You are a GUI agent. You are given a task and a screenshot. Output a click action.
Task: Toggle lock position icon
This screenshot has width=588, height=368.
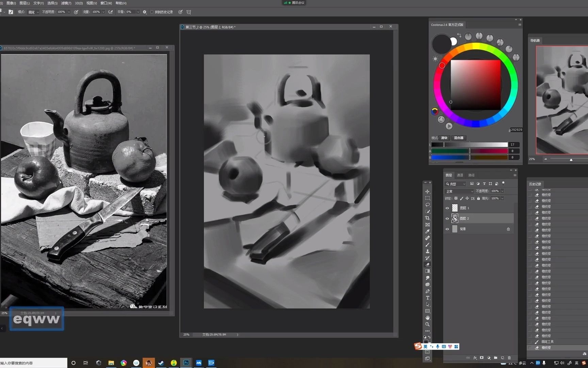[x=467, y=198]
